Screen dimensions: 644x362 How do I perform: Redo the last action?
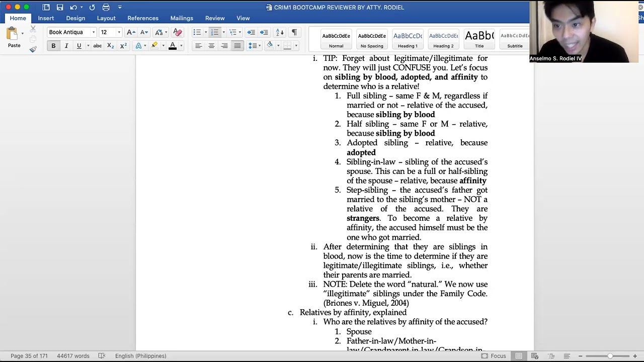[92, 7]
